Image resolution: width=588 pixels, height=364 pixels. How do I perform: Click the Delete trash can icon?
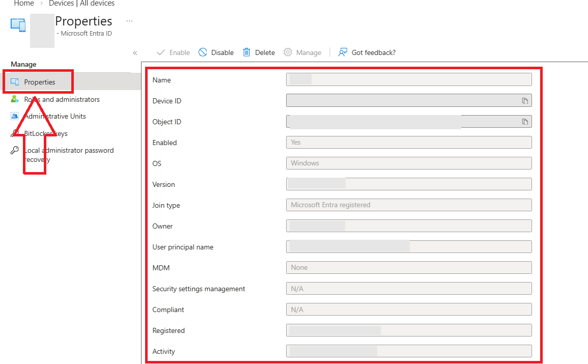246,52
